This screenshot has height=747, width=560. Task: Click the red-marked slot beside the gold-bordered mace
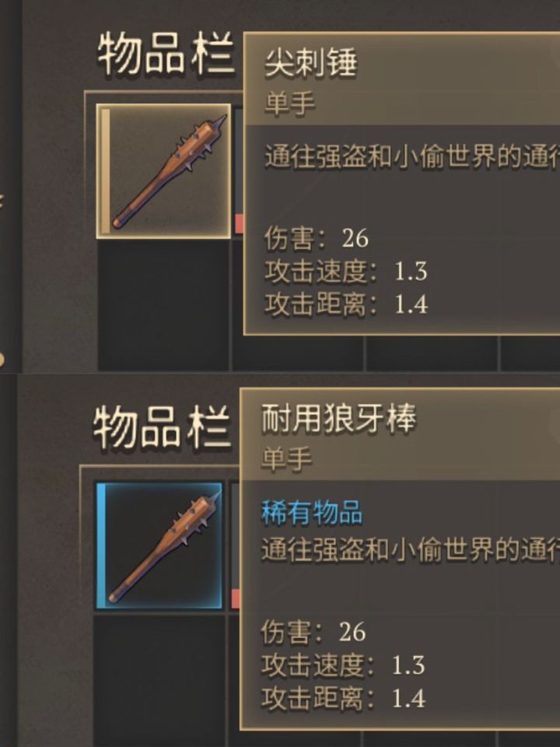(x=238, y=170)
